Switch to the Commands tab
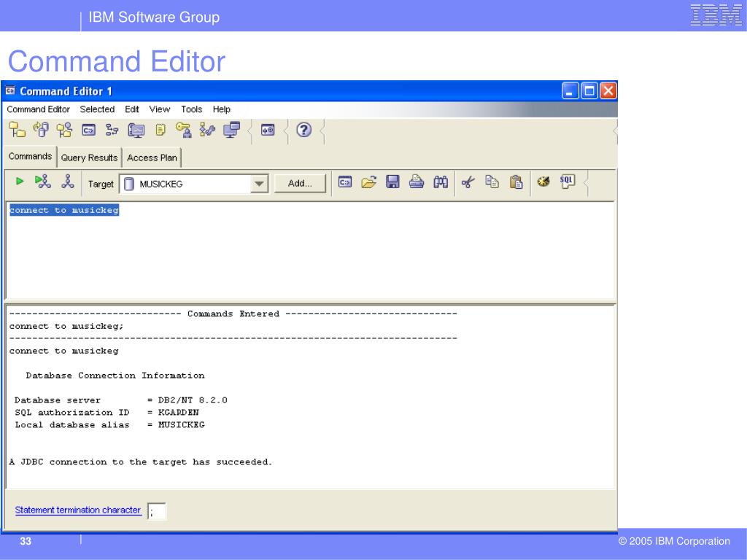The width and height of the screenshot is (747, 560). tap(30, 156)
